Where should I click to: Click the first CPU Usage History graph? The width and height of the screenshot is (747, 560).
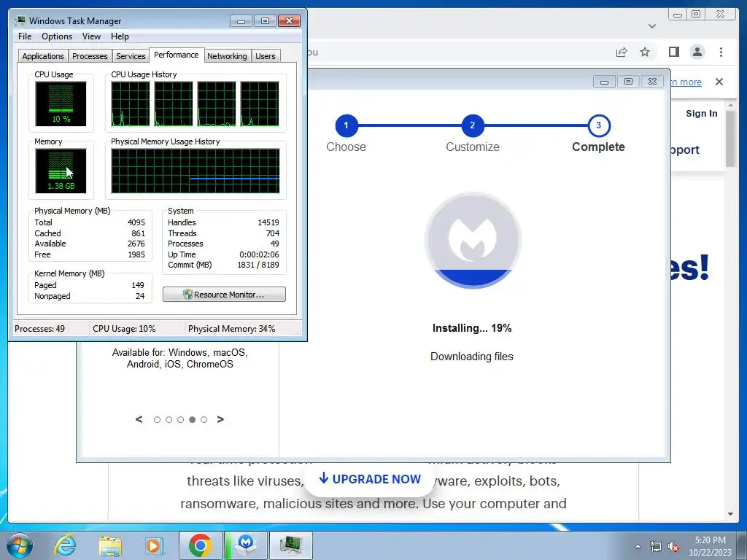click(x=130, y=104)
